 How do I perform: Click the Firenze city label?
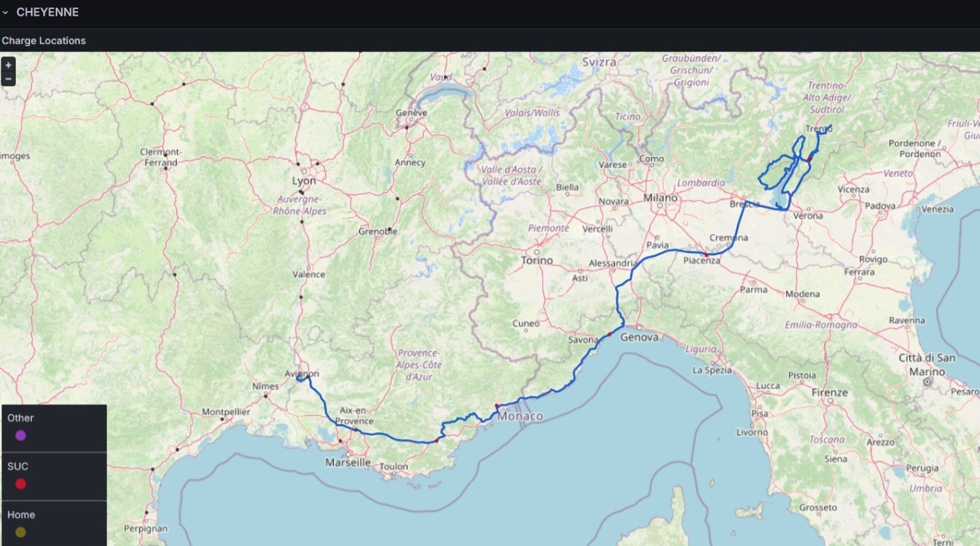click(x=830, y=392)
